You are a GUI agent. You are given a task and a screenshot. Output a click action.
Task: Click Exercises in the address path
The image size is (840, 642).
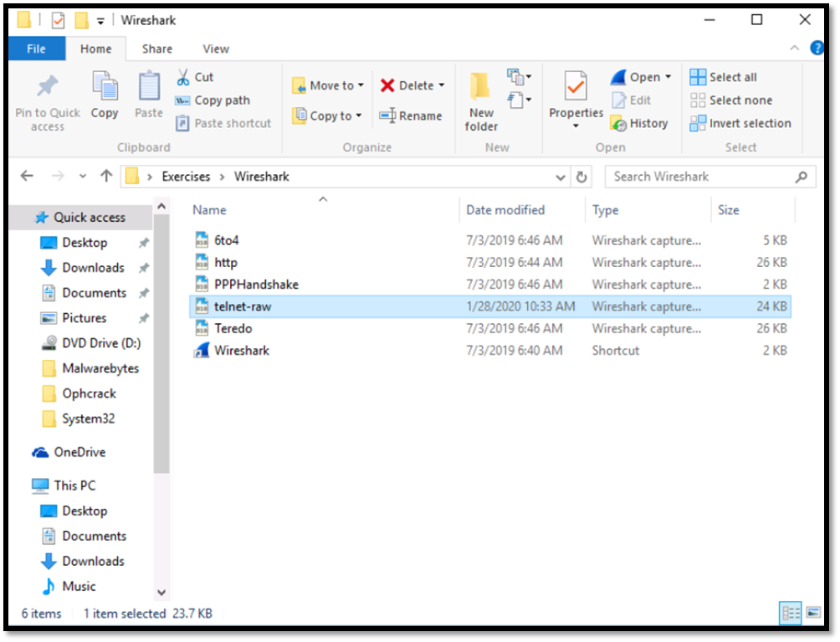click(x=186, y=177)
